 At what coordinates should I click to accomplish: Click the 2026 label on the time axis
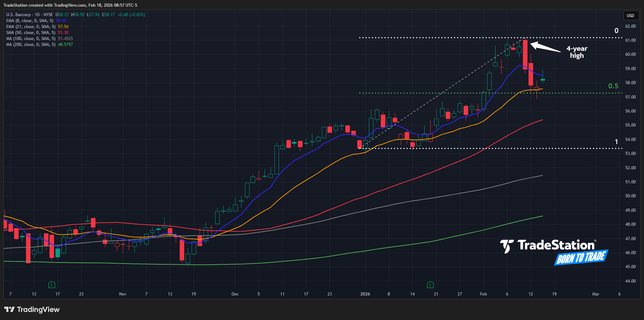(365, 294)
